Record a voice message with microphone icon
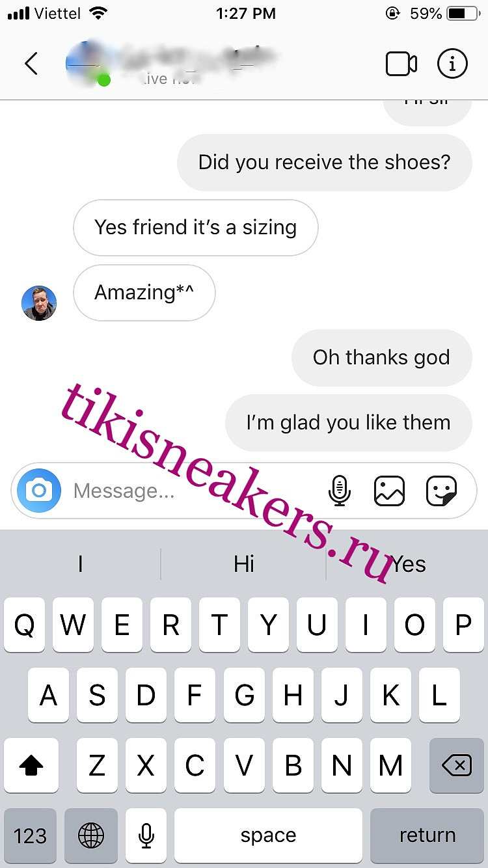Screen dimensions: 488x868 point(338,491)
